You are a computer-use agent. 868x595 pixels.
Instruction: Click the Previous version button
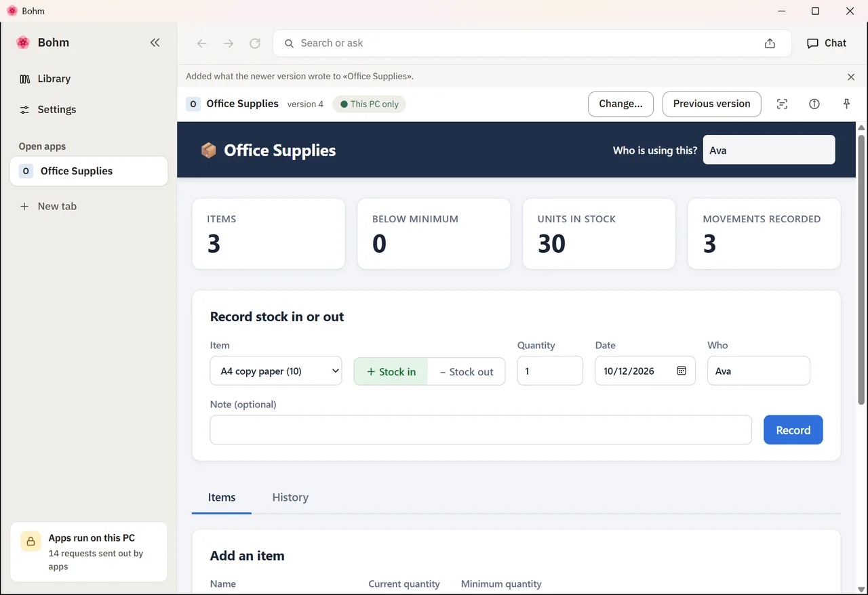[711, 104]
